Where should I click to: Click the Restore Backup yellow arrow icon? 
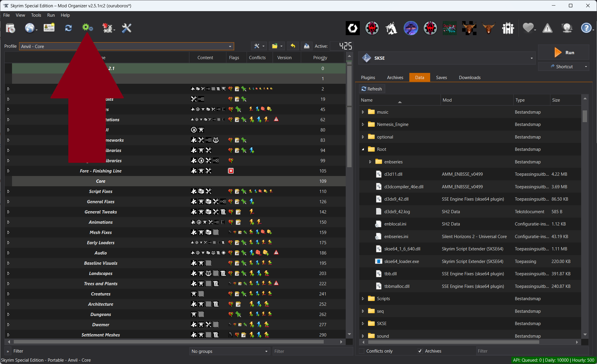click(293, 46)
